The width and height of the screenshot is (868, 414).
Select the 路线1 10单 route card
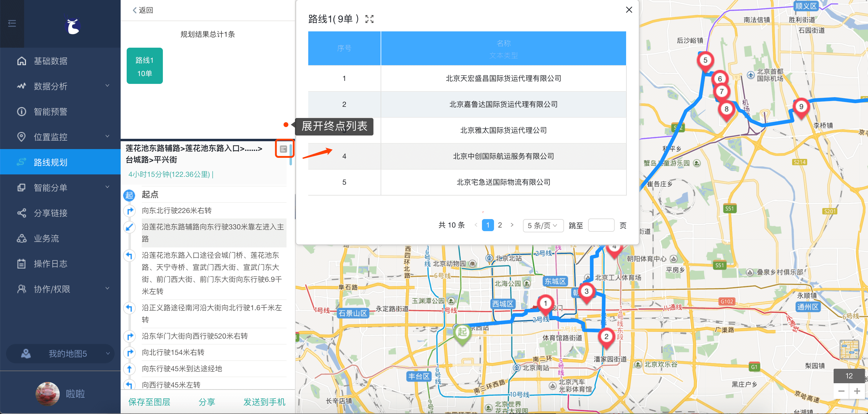[x=144, y=66]
